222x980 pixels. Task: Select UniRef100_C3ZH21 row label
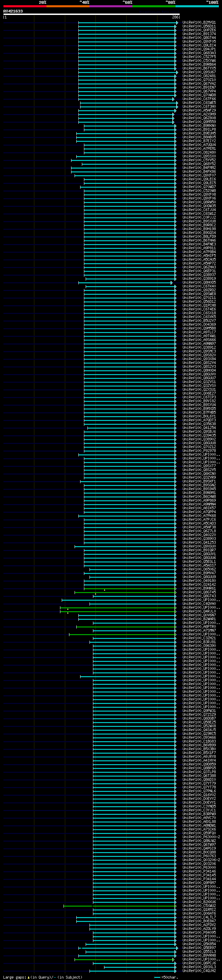point(199,638)
